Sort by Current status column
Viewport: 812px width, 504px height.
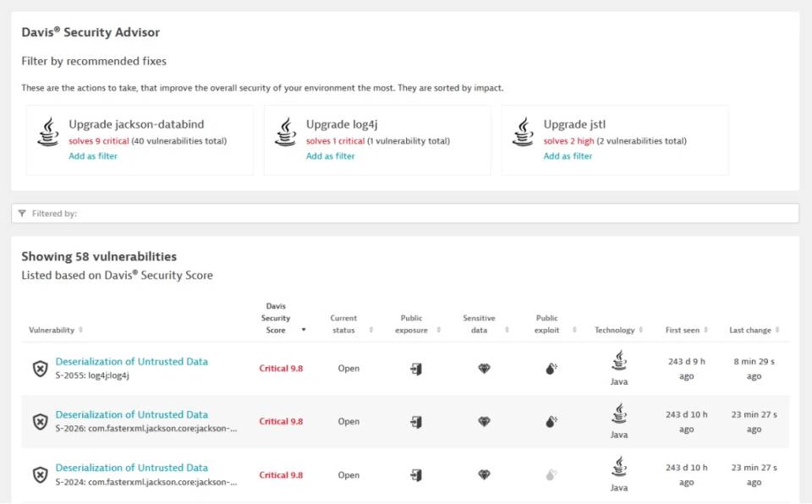coord(370,330)
